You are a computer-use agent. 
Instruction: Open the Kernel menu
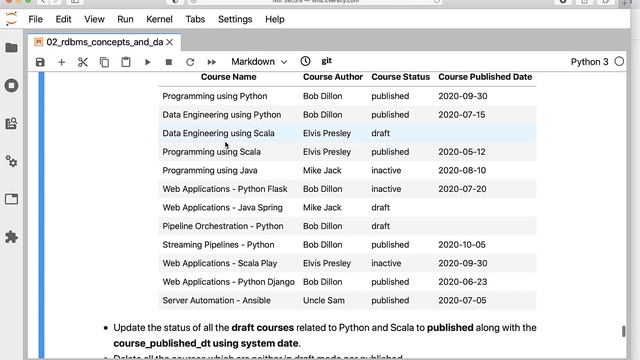tap(159, 19)
